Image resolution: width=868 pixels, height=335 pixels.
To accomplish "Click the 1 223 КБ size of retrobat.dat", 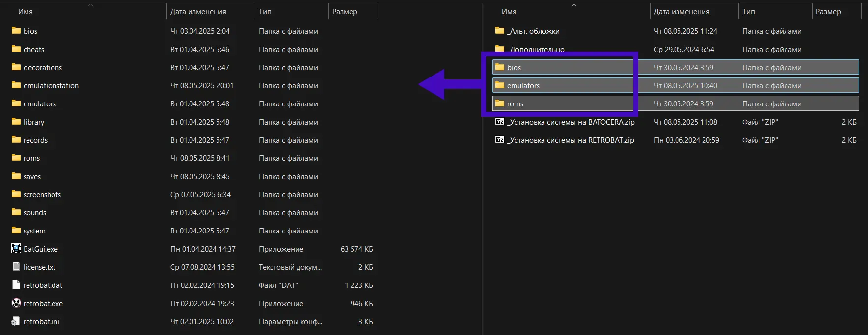I will coord(359,285).
